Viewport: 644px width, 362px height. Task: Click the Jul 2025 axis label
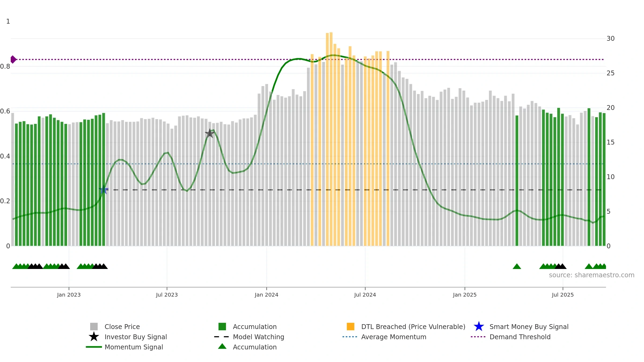tap(563, 295)
